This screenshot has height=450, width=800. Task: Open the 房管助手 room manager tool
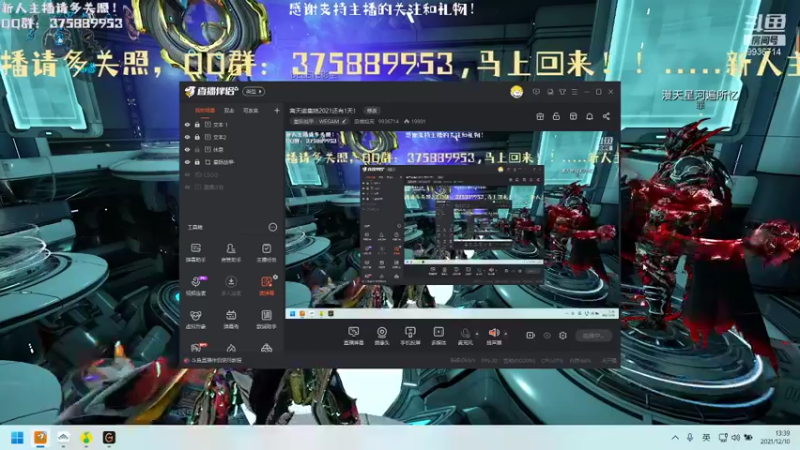(231, 252)
